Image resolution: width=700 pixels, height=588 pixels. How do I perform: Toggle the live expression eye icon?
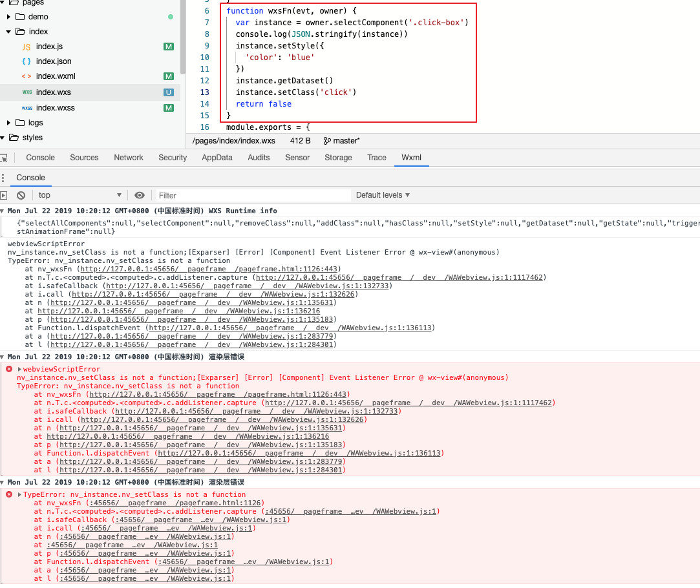point(140,195)
